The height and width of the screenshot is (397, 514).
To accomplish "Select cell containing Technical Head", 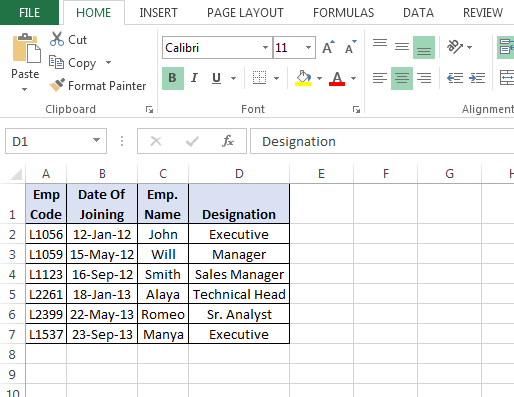I will [x=239, y=294].
